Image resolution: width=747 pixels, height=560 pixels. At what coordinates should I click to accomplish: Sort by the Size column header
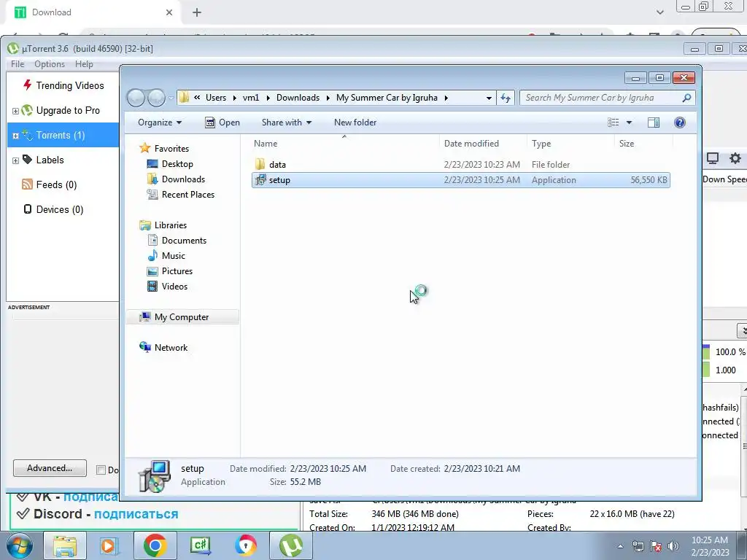627,144
